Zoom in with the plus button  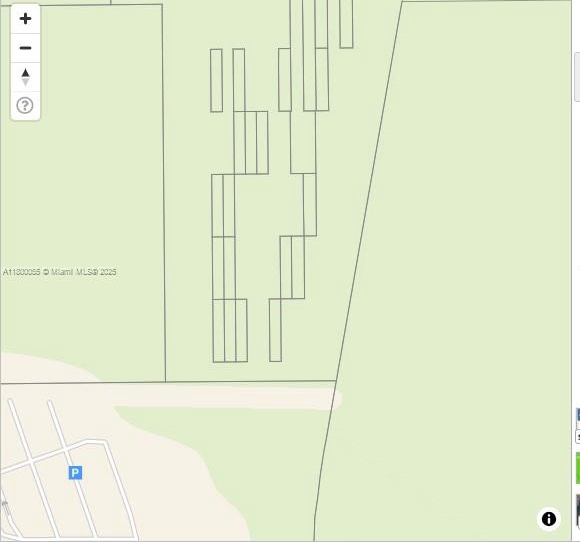(x=25, y=18)
